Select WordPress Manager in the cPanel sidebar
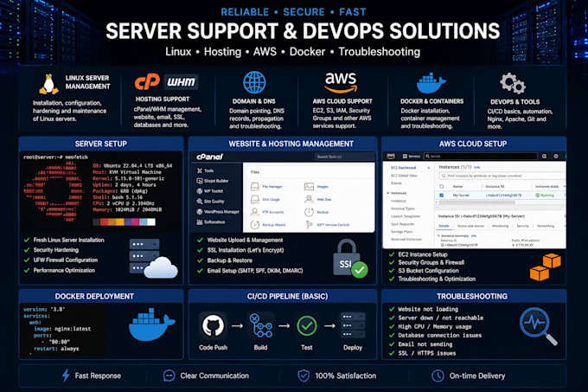The width and height of the screenshot is (588, 392). [x=218, y=211]
